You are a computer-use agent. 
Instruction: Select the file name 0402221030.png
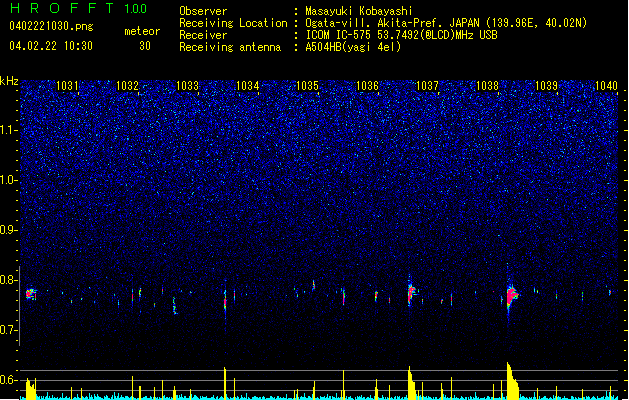(51, 27)
